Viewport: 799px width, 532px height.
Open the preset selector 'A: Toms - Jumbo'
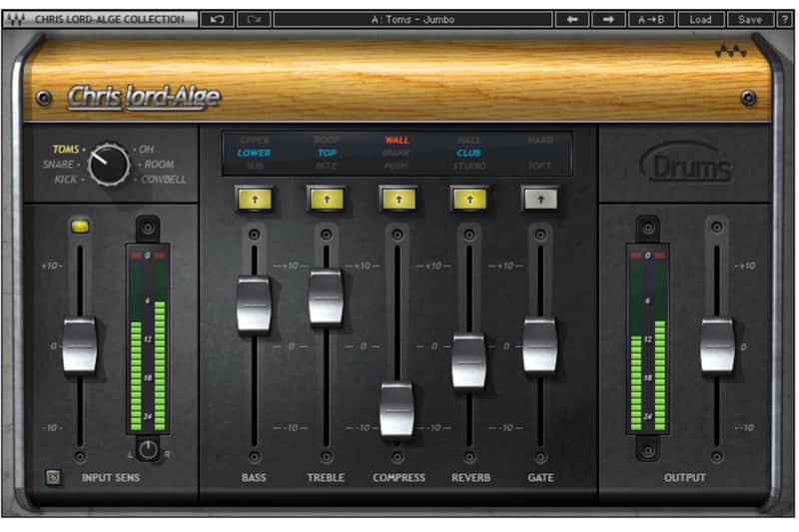click(412, 19)
